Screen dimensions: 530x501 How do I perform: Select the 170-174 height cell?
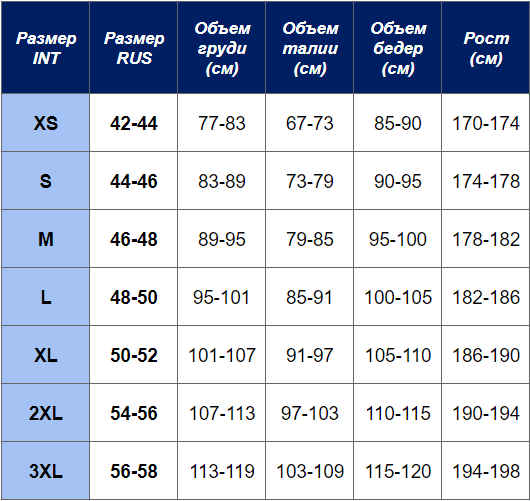coord(485,123)
